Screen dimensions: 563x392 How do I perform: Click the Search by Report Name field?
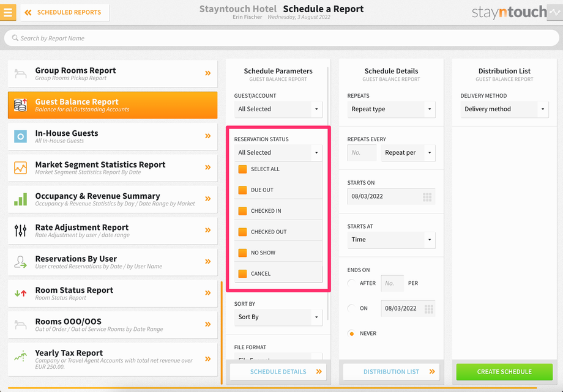(x=281, y=38)
